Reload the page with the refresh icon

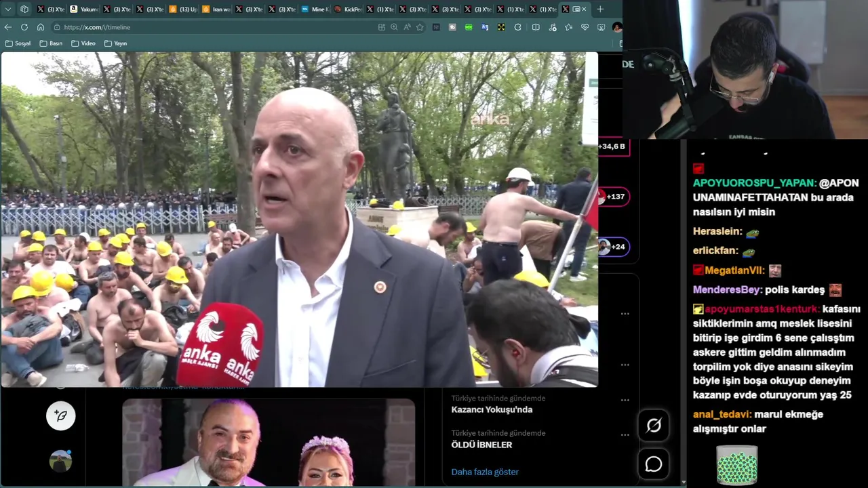[24, 27]
